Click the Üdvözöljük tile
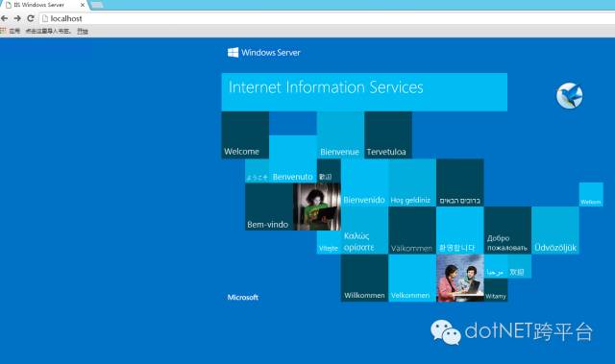This screenshot has width=615, height=364. click(x=555, y=231)
